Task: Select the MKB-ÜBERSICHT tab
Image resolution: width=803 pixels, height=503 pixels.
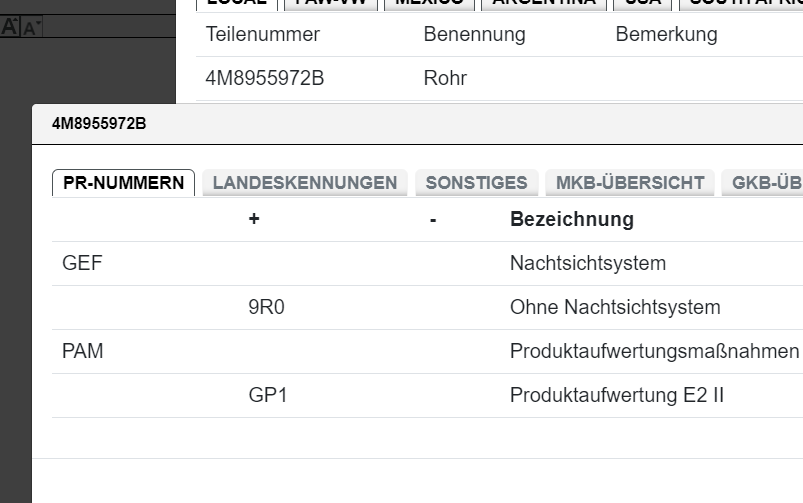Action: pos(629,183)
